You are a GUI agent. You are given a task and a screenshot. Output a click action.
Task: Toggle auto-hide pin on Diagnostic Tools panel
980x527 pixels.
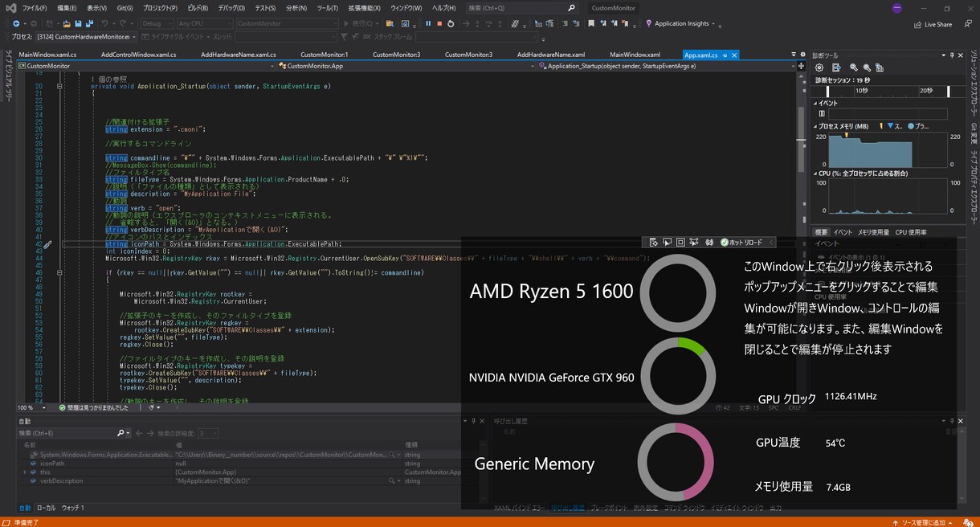953,55
